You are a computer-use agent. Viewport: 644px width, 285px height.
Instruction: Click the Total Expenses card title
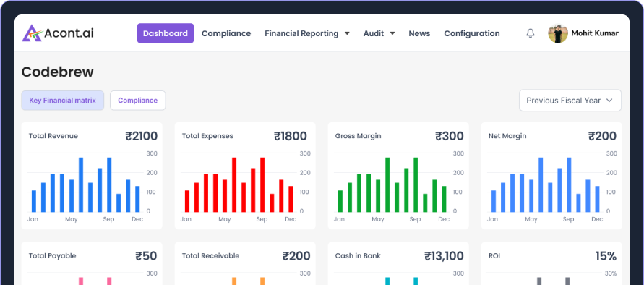(207, 136)
